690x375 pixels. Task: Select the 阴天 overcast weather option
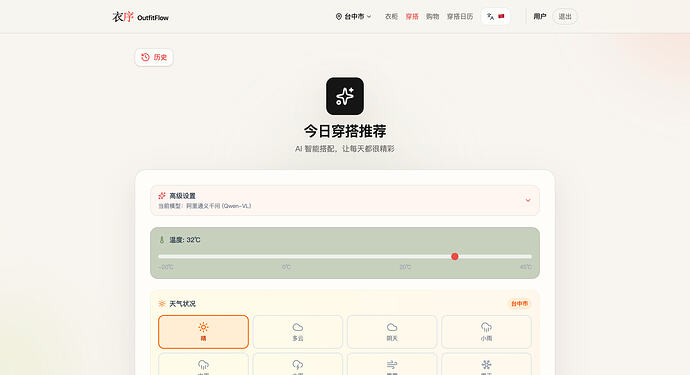[x=392, y=332]
